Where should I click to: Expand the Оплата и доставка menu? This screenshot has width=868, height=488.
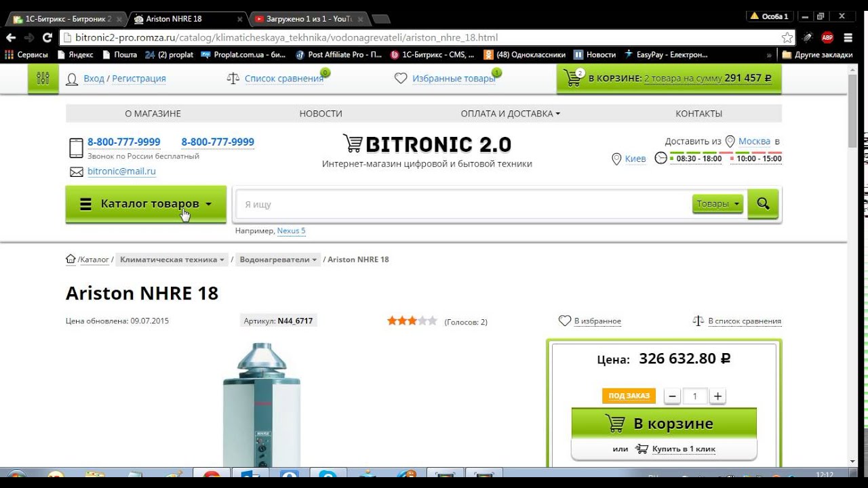(511, 113)
